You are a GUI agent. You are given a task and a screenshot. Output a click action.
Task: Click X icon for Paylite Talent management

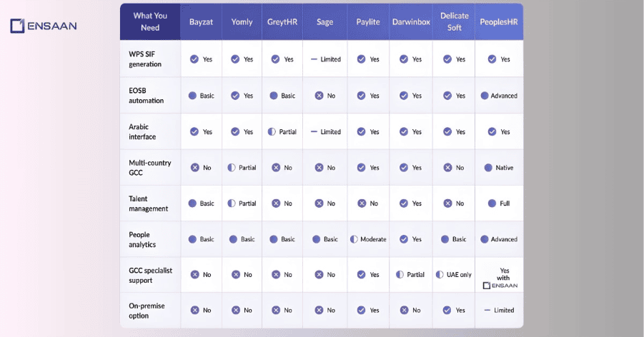[362, 203]
